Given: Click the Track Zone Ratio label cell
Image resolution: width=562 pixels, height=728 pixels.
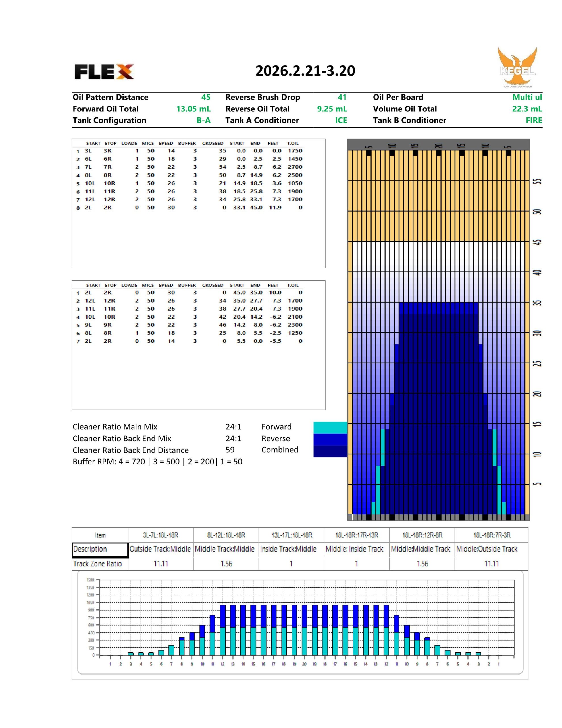Looking at the screenshot, I should click(x=100, y=564).
